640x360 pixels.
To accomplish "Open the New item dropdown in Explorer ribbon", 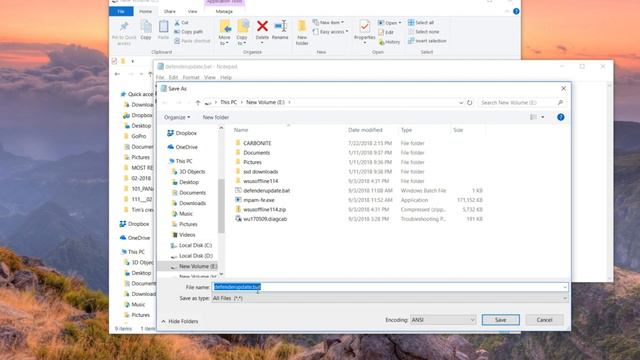I will click(x=329, y=22).
